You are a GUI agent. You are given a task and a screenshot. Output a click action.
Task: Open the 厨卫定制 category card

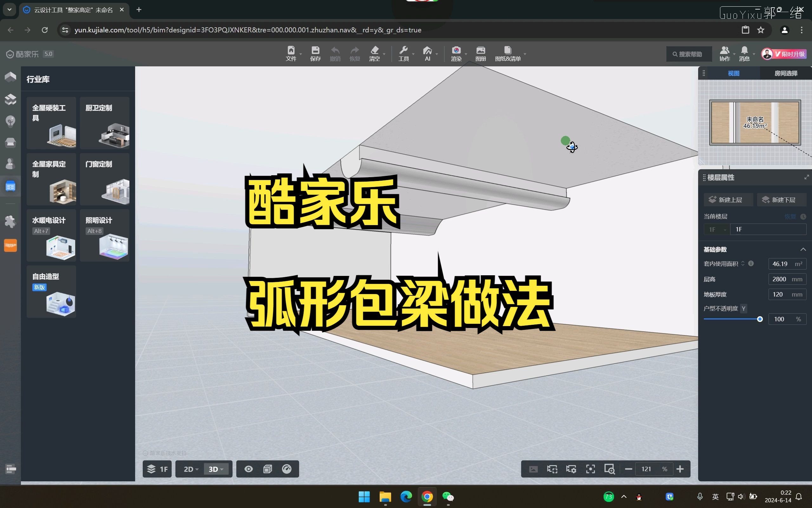(105, 123)
